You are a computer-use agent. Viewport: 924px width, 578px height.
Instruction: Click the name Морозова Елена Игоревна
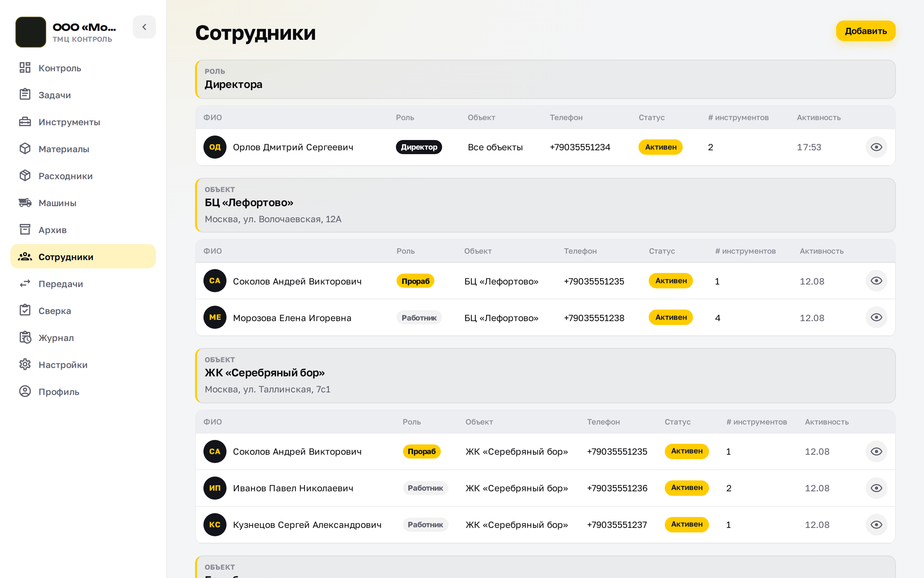(292, 318)
